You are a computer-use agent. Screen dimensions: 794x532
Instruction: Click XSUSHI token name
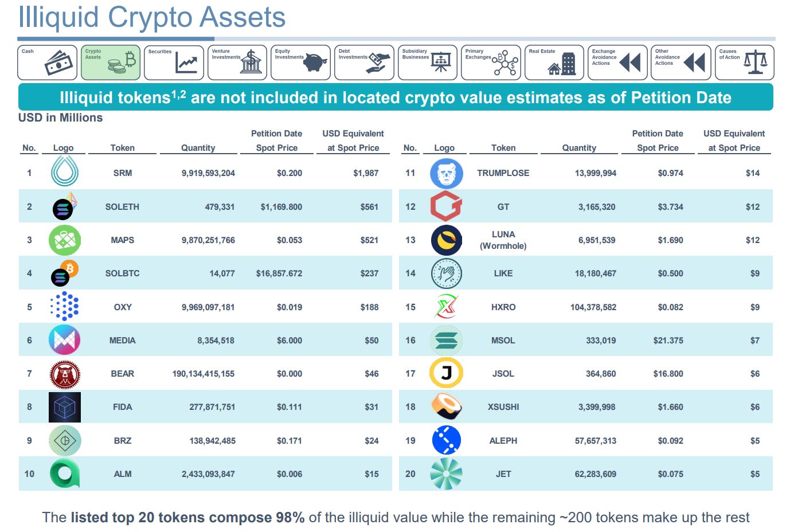tap(503, 407)
